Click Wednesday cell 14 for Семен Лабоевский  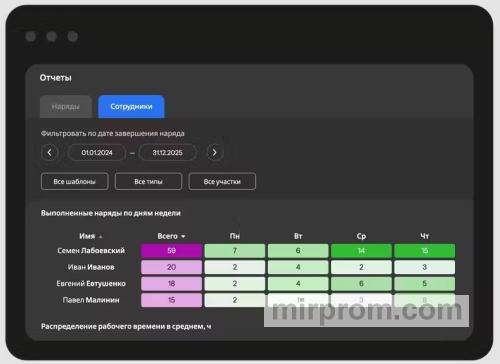click(x=361, y=251)
